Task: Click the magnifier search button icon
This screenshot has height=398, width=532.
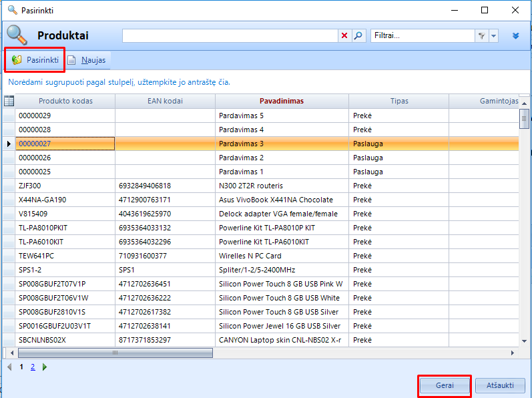Action: pos(358,36)
